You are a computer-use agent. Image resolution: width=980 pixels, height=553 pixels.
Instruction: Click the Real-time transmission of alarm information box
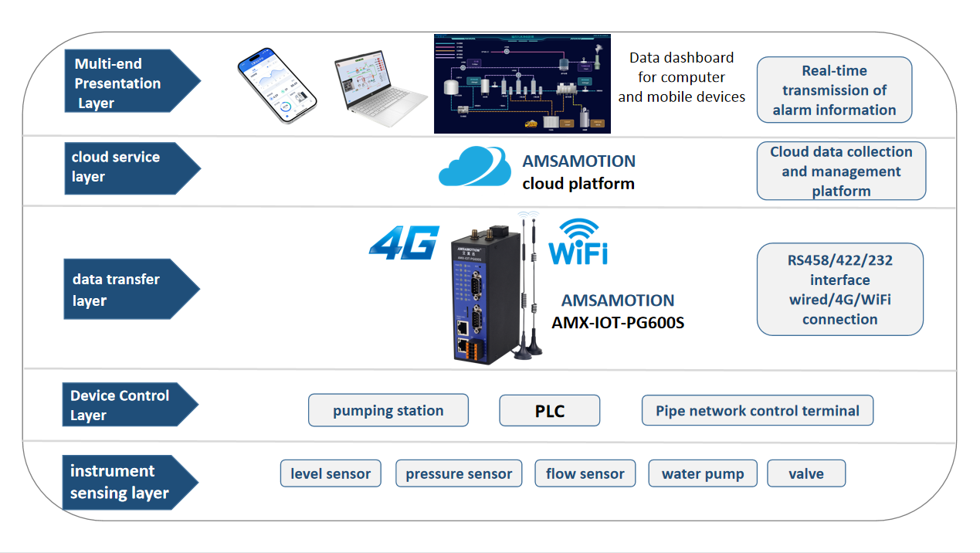[x=835, y=90]
